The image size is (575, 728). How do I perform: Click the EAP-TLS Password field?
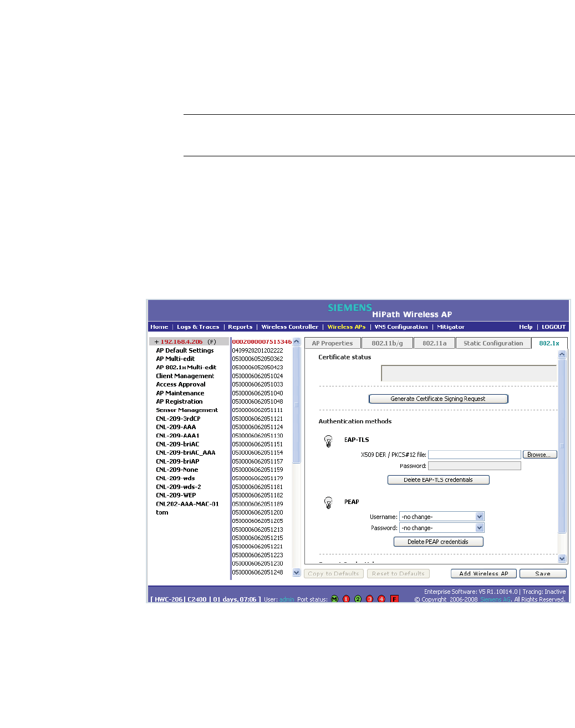coord(475,466)
